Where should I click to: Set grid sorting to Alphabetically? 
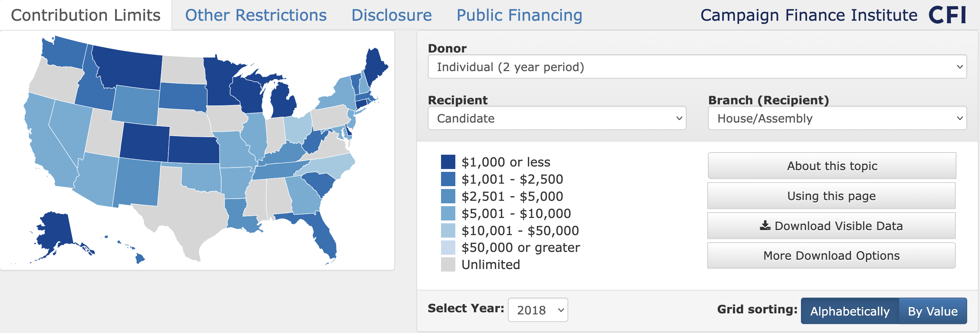click(850, 311)
